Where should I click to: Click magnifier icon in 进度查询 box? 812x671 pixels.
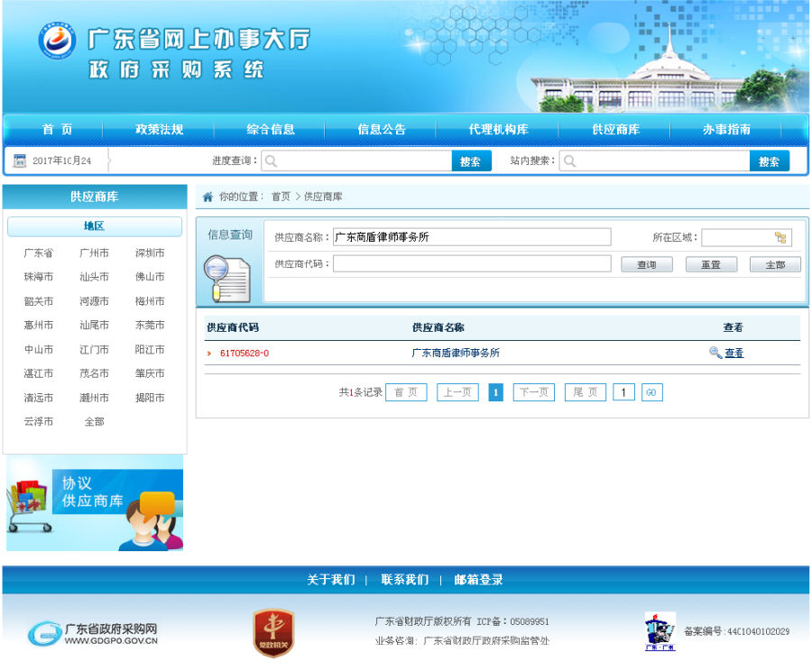[271, 161]
